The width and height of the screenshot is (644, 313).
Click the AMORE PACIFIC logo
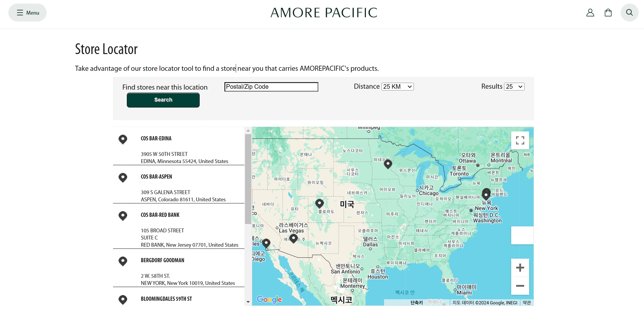(x=324, y=13)
